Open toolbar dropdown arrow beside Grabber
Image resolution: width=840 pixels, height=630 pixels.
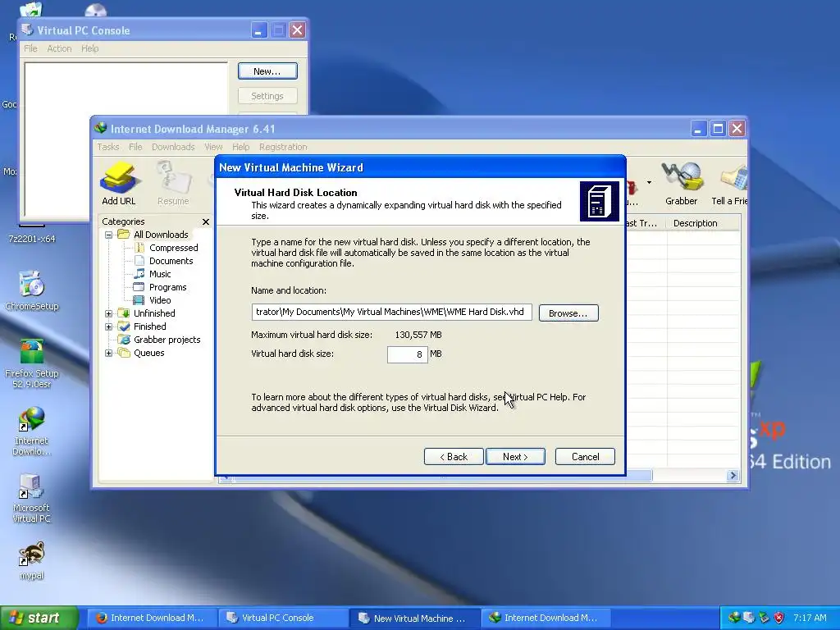coord(649,183)
